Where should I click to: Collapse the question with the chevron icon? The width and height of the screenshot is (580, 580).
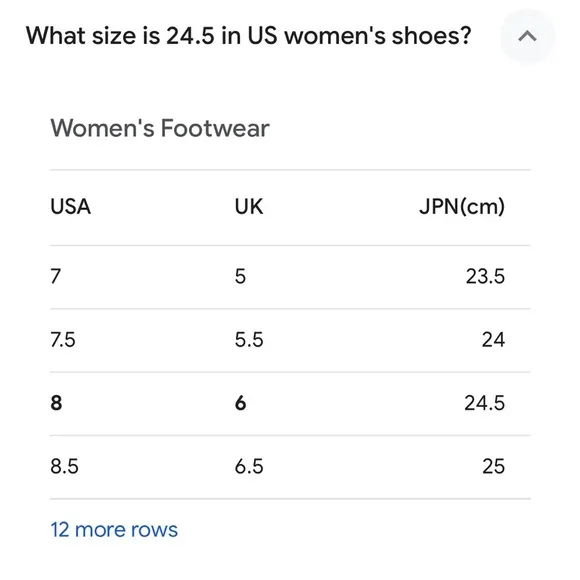click(x=527, y=37)
